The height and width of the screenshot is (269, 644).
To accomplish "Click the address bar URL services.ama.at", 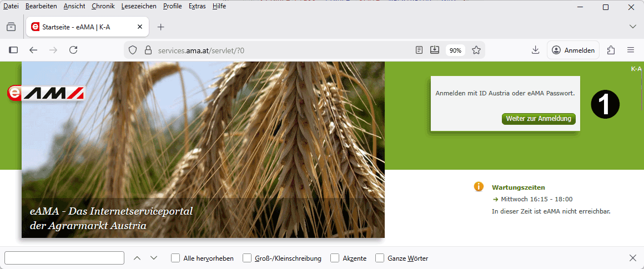I will (201, 50).
